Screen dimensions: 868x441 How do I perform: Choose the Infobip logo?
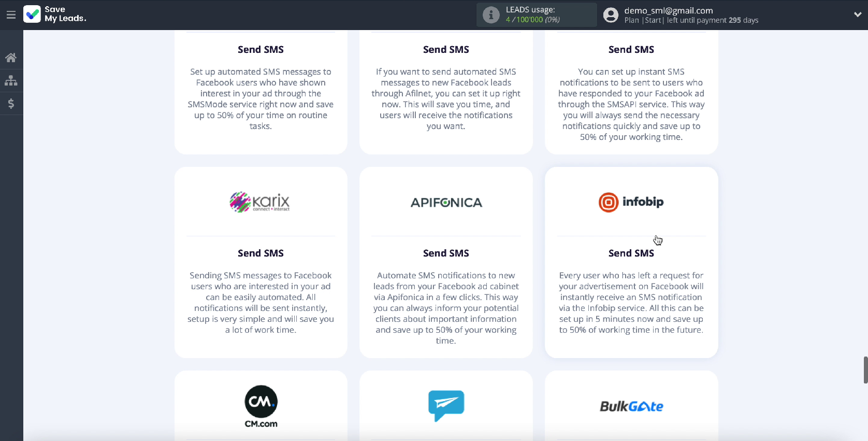pos(631,202)
